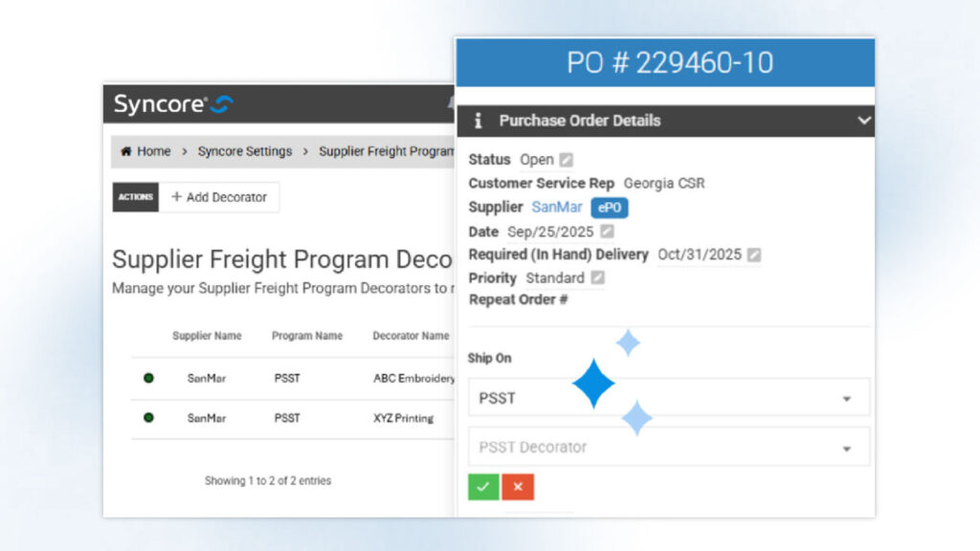Screen dimensions: 980x551
Task: Open the PSST Decorator dropdown
Action: [668, 447]
